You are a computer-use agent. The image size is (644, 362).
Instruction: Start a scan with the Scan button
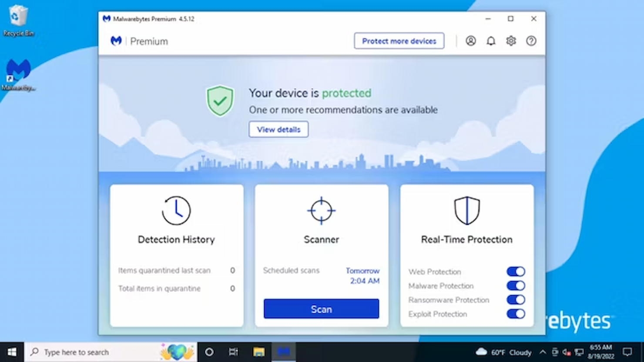[x=321, y=309]
